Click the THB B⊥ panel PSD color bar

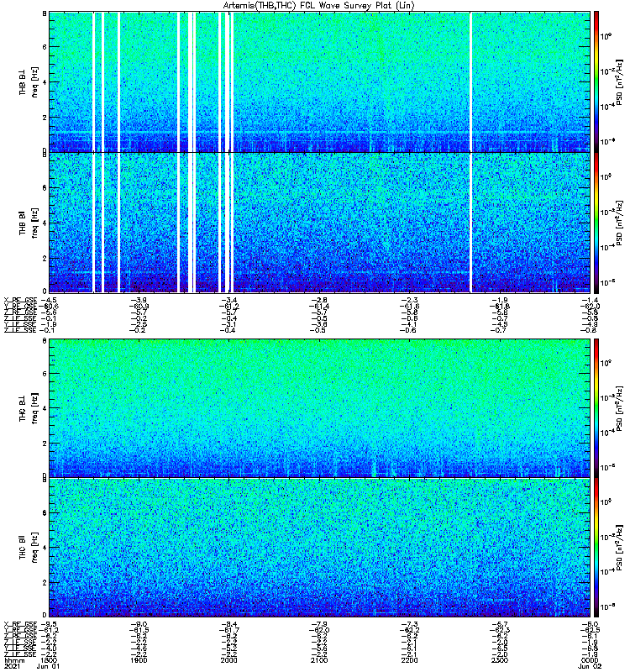pyautogui.click(x=596, y=81)
